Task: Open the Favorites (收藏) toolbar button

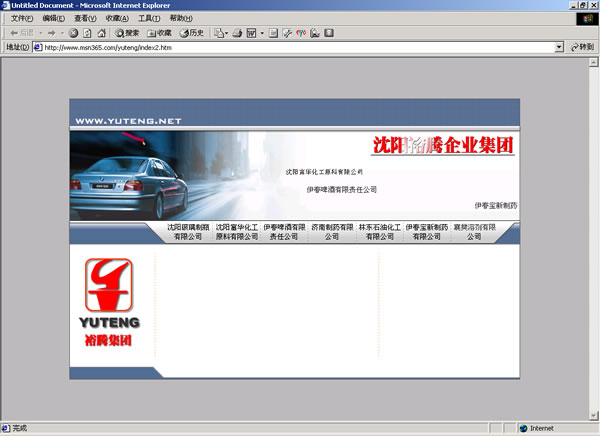Action: [x=160, y=33]
